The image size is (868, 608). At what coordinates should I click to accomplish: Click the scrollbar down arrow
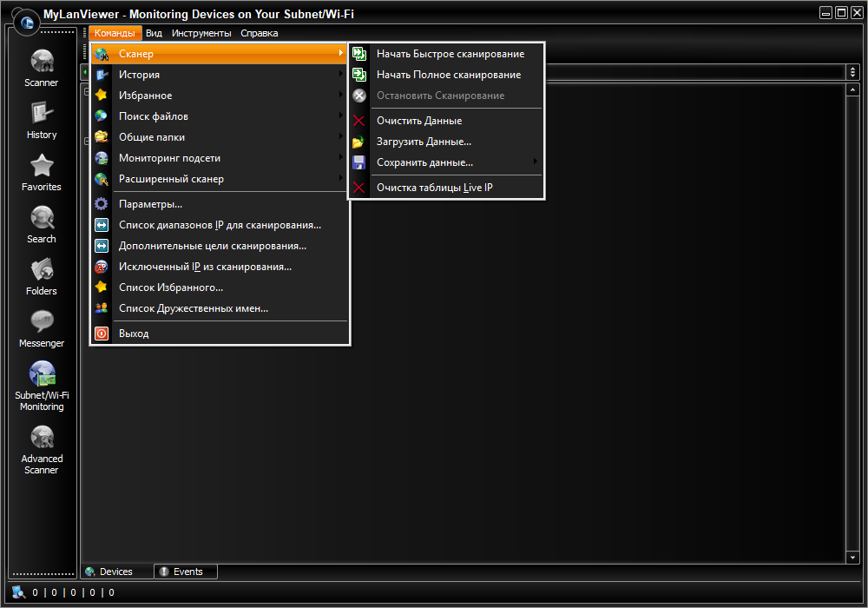tap(852, 558)
